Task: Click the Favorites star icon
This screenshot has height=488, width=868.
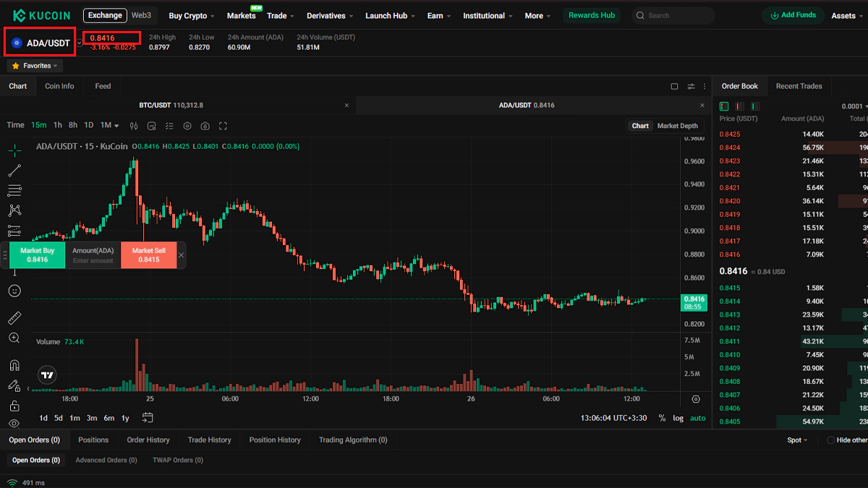Action: coord(16,66)
